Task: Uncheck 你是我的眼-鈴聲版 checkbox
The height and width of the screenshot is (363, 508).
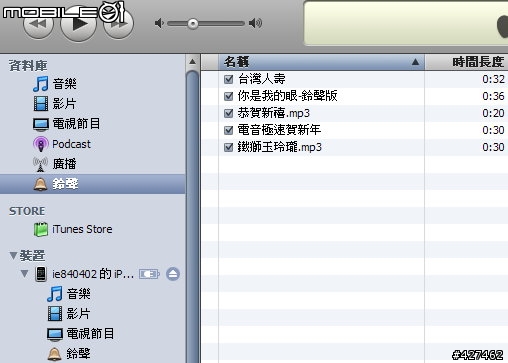Action: (229, 96)
